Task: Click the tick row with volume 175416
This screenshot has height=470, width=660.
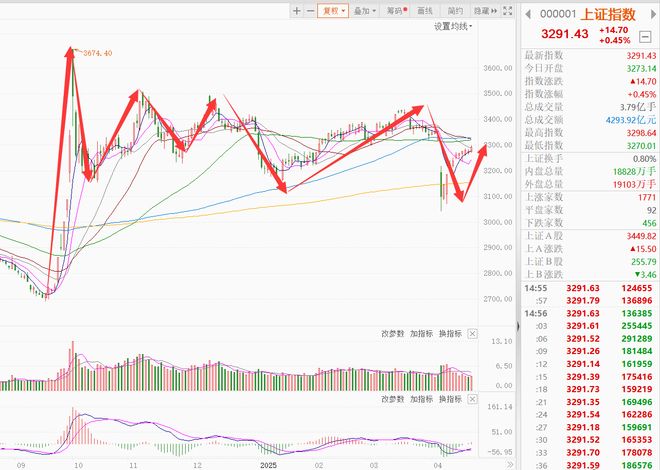Action: (590, 377)
